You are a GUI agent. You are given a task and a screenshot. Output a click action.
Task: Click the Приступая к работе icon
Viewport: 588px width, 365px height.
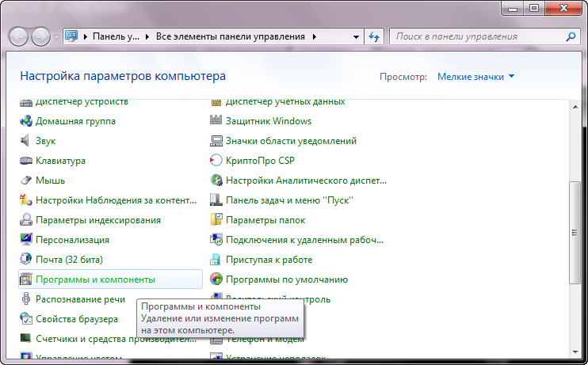pyautogui.click(x=216, y=260)
